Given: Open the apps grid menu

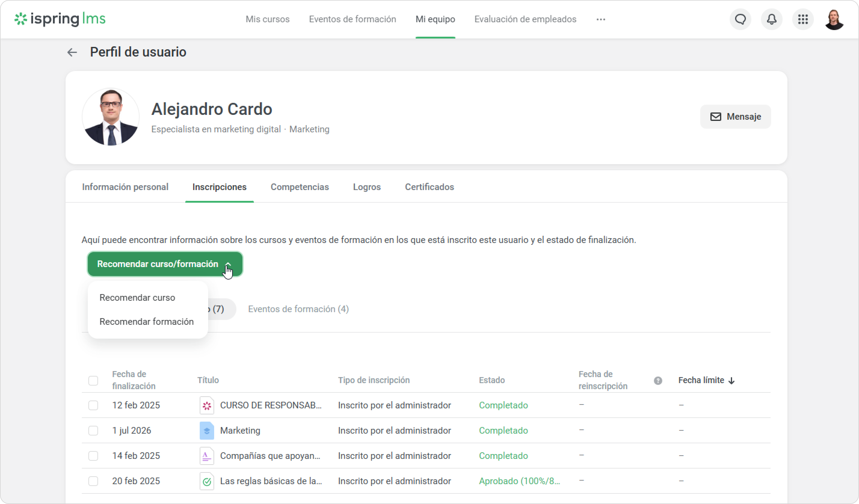Looking at the screenshot, I should 803,20.
